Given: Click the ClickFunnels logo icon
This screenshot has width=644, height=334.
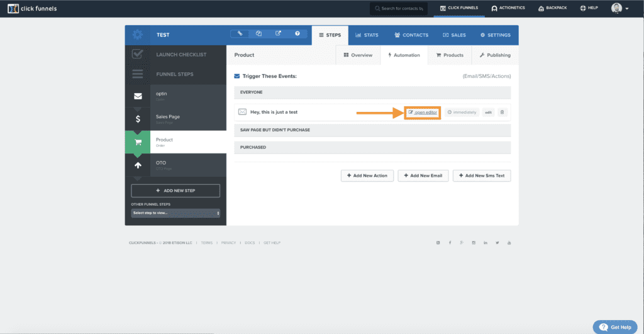Looking at the screenshot, I should [13, 8].
